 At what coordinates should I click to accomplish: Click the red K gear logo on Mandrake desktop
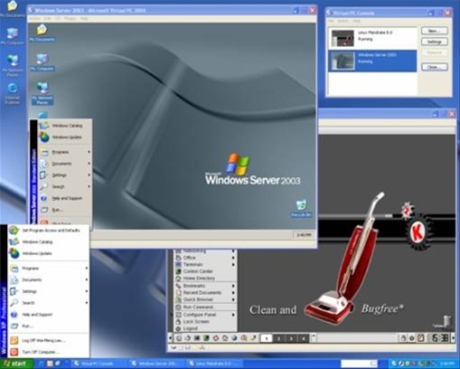417,231
